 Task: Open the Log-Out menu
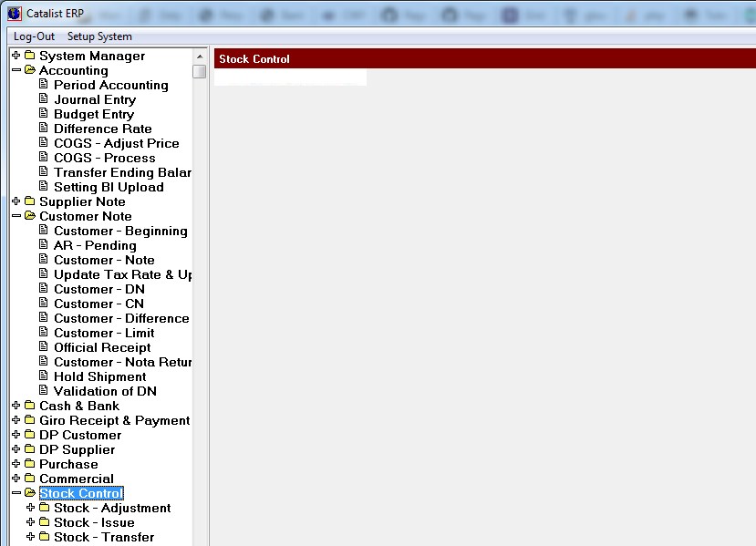(34, 36)
